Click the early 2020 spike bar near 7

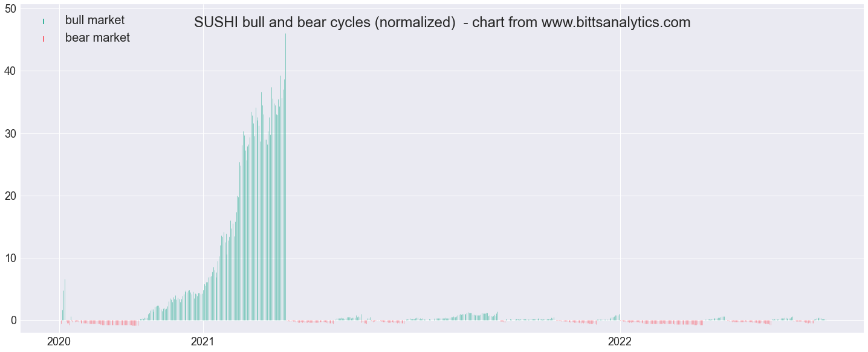click(x=65, y=299)
